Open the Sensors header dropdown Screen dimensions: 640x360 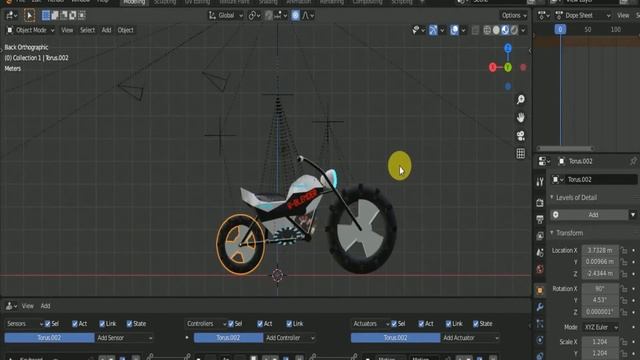click(x=24, y=324)
